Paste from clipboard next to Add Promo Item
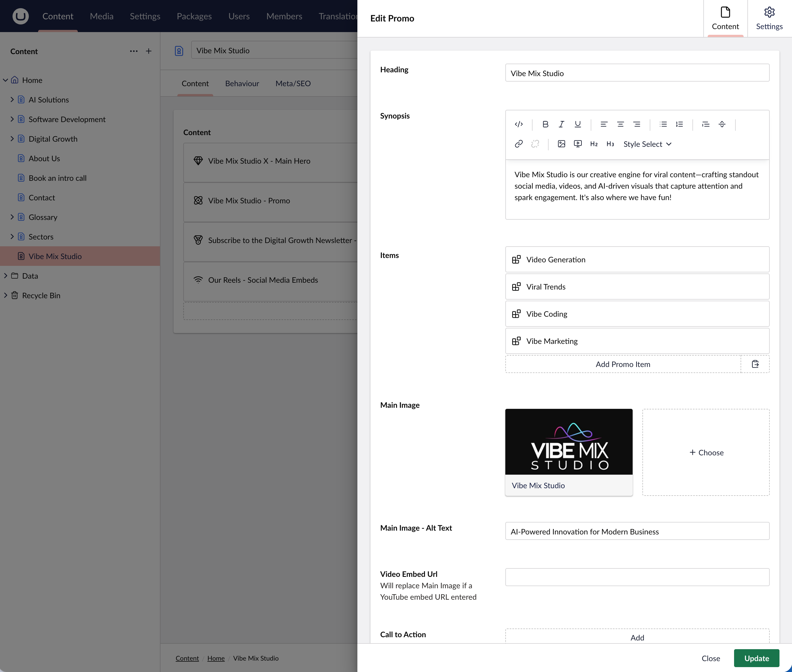 point(755,364)
